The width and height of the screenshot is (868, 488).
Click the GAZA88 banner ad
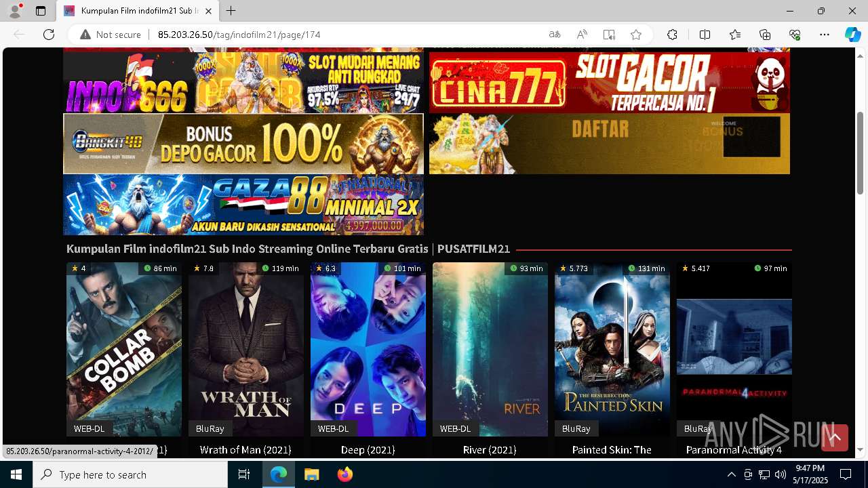coord(243,205)
